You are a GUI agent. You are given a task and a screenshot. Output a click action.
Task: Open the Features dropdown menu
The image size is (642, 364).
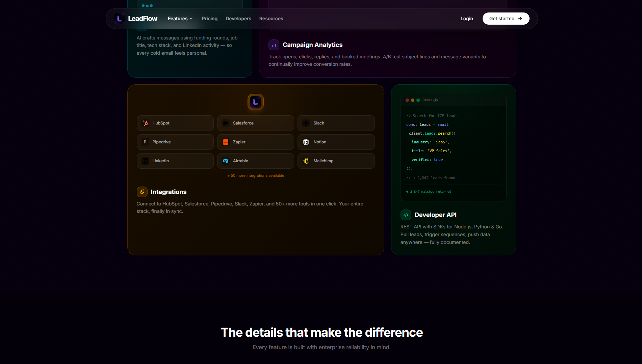click(x=180, y=19)
